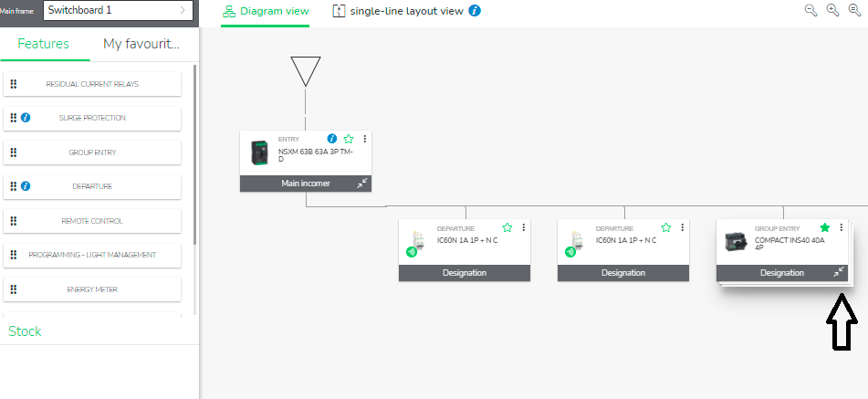Click the zoom out magnifier icon
Viewport: 868px width, 399px height.
811,10
